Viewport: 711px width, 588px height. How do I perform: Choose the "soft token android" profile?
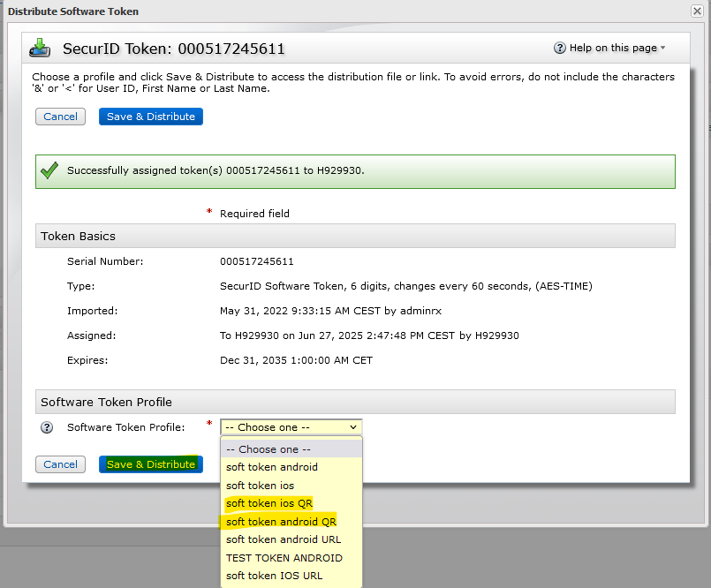click(272, 467)
